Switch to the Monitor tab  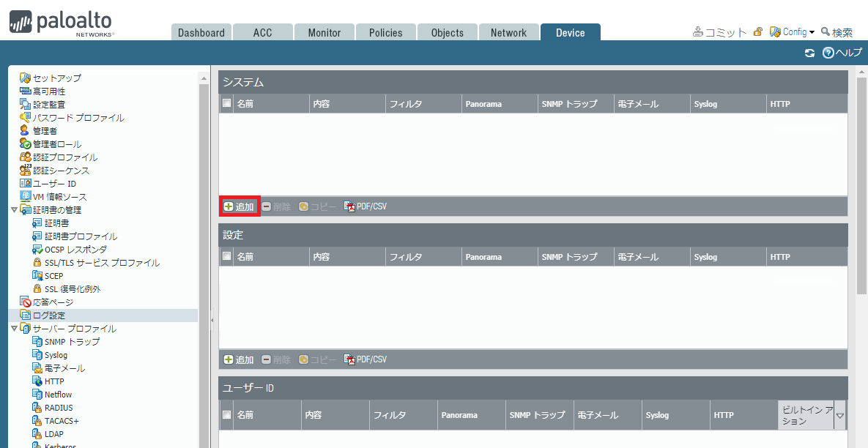(324, 33)
